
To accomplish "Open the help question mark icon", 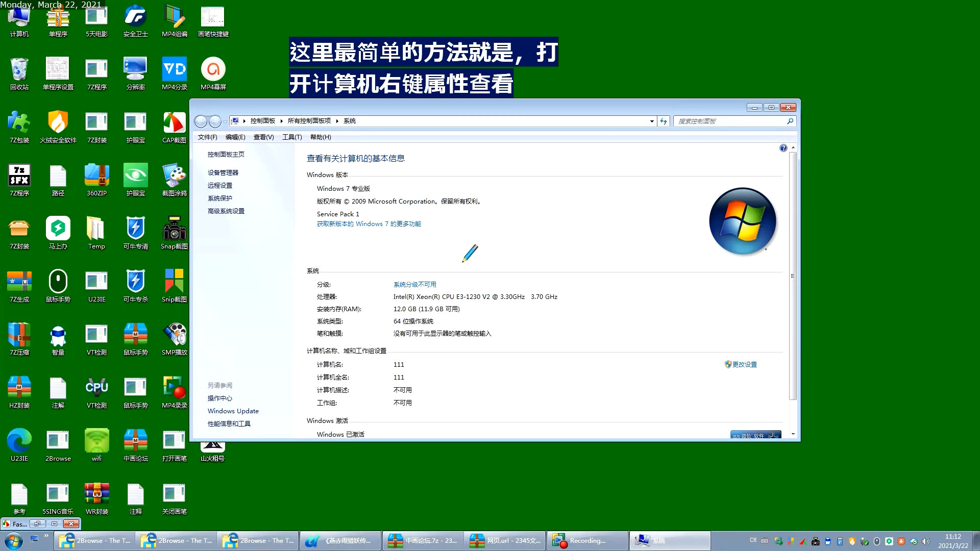I will pos(783,148).
